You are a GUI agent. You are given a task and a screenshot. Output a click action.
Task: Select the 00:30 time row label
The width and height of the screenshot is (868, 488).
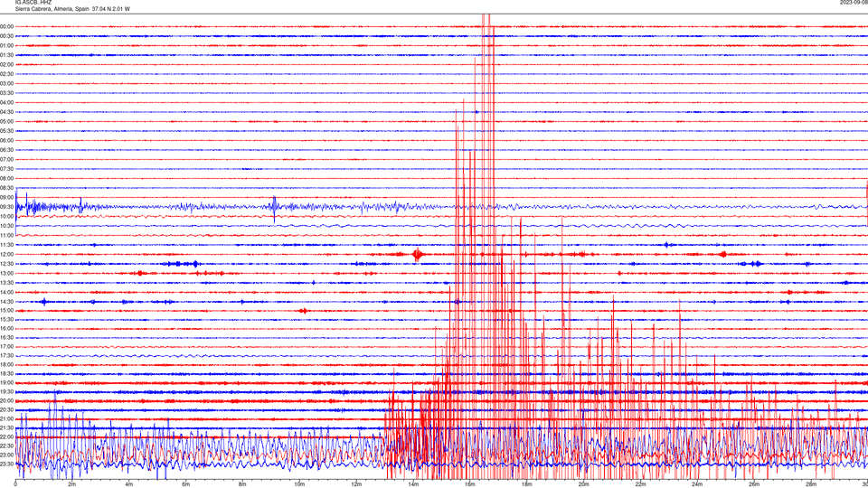6,36
